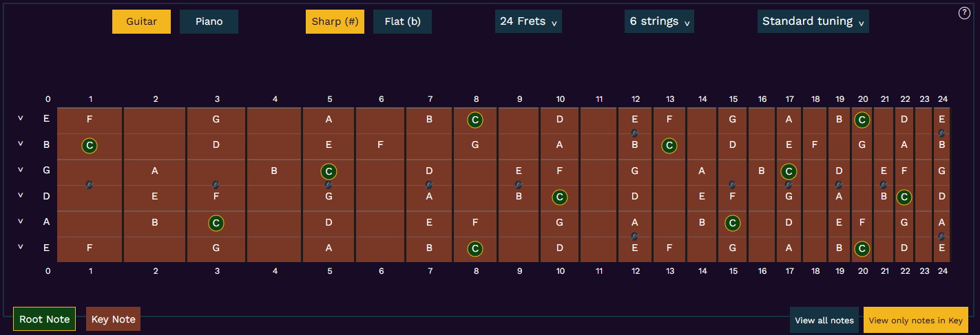Select root C on high E string fret 8
Image resolution: width=980 pixels, height=335 pixels.
pos(475,120)
